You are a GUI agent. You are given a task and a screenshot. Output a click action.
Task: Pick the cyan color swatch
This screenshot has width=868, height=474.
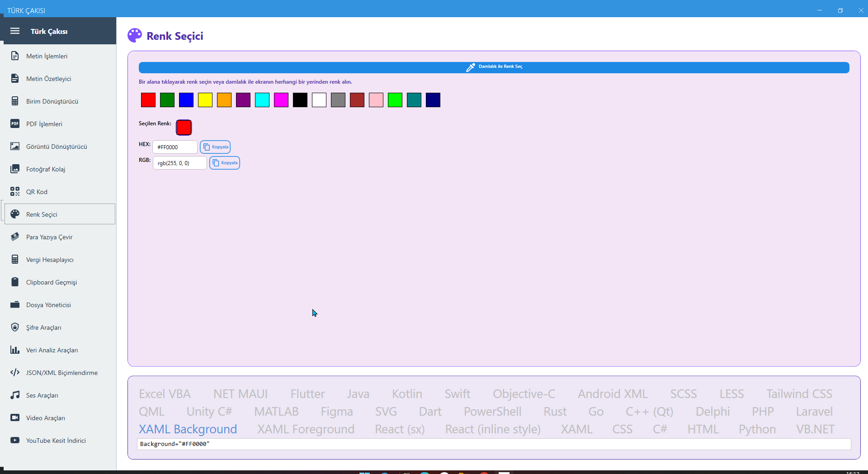coord(262,100)
